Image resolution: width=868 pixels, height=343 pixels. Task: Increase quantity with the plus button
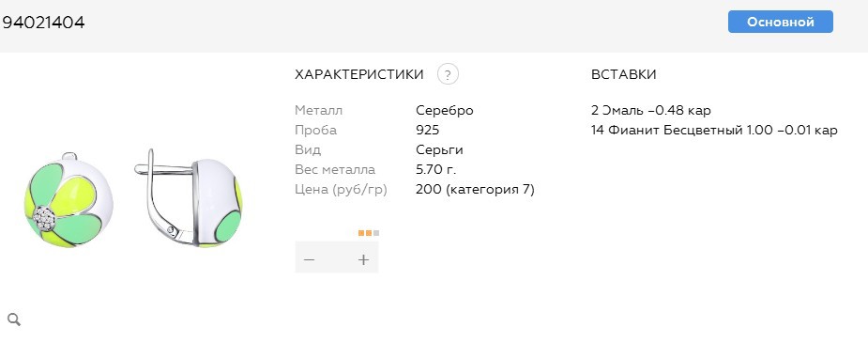(x=364, y=259)
